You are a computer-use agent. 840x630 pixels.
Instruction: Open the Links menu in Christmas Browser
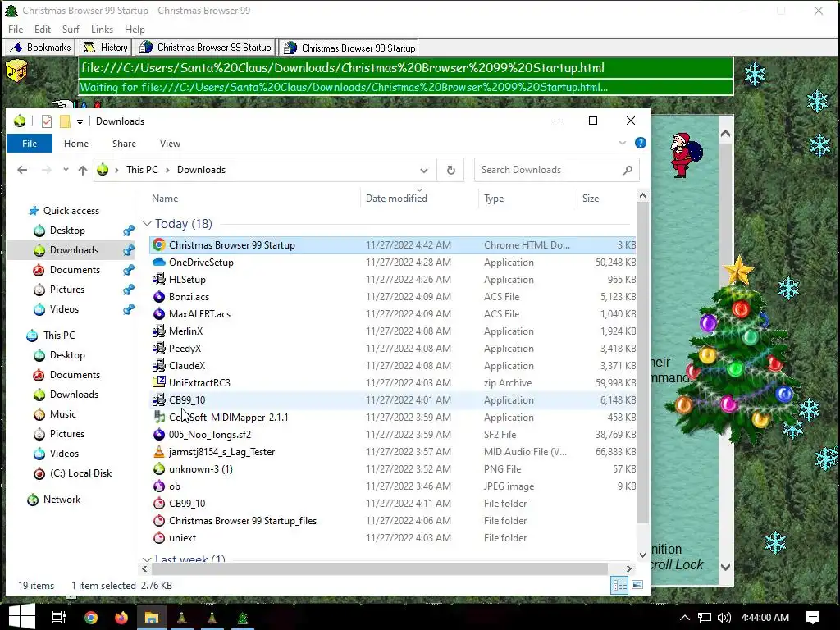click(102, 30)
